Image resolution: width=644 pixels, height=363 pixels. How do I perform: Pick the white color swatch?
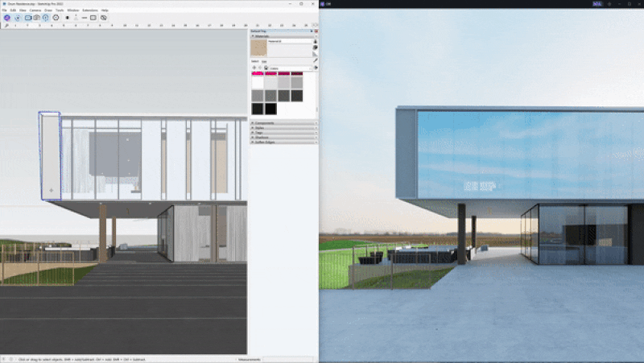click(258, 82)
